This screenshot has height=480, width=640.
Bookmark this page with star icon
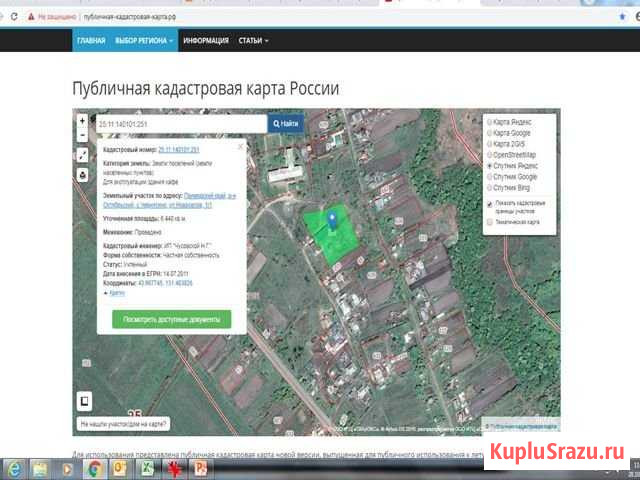tap(622, 17)
